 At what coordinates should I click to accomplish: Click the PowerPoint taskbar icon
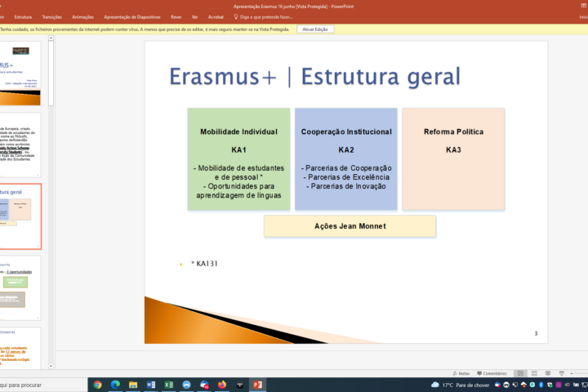257,385
